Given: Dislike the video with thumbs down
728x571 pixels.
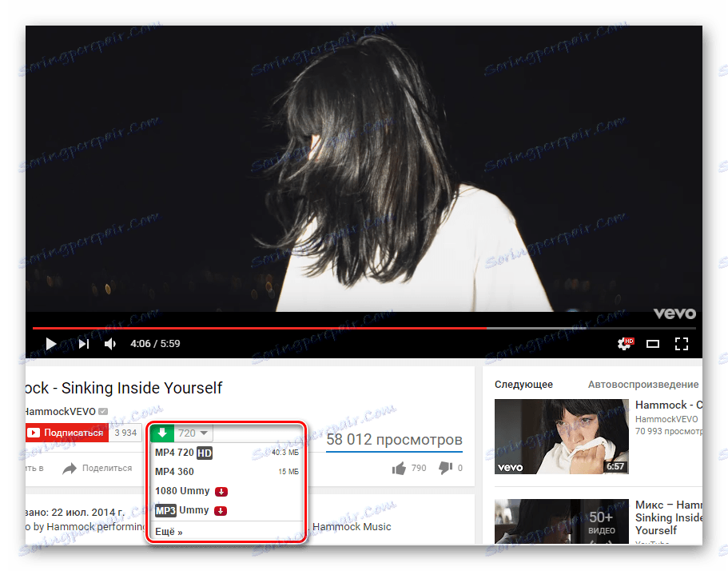Looking at the screenshot, I should [x=445, y=469].
